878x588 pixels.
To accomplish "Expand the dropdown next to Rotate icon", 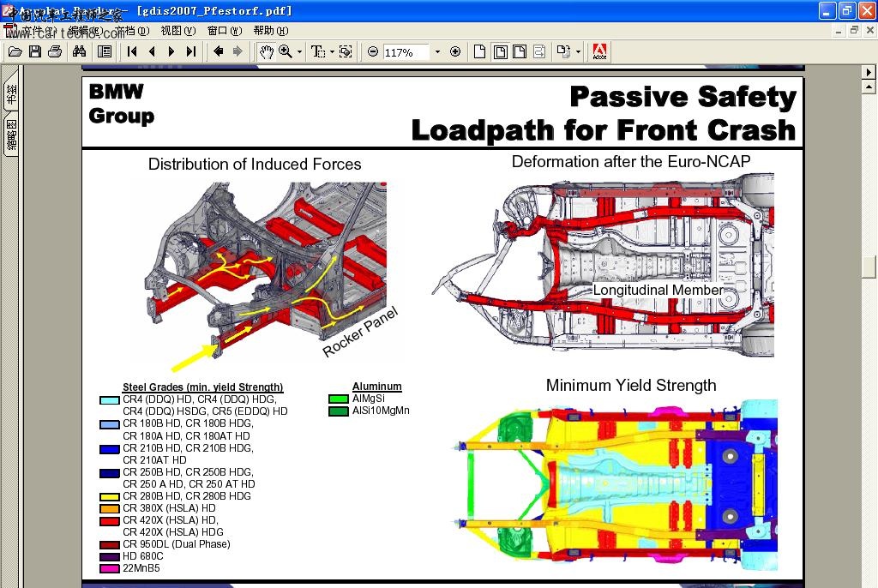I will coord(578,52).
